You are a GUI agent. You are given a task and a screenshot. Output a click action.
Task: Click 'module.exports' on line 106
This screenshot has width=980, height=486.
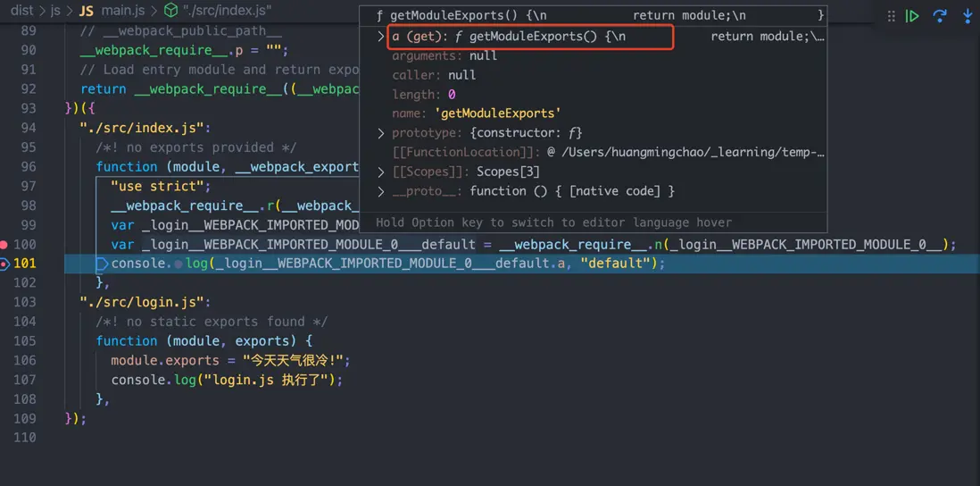pyautogui.click(x=165, y=360)
